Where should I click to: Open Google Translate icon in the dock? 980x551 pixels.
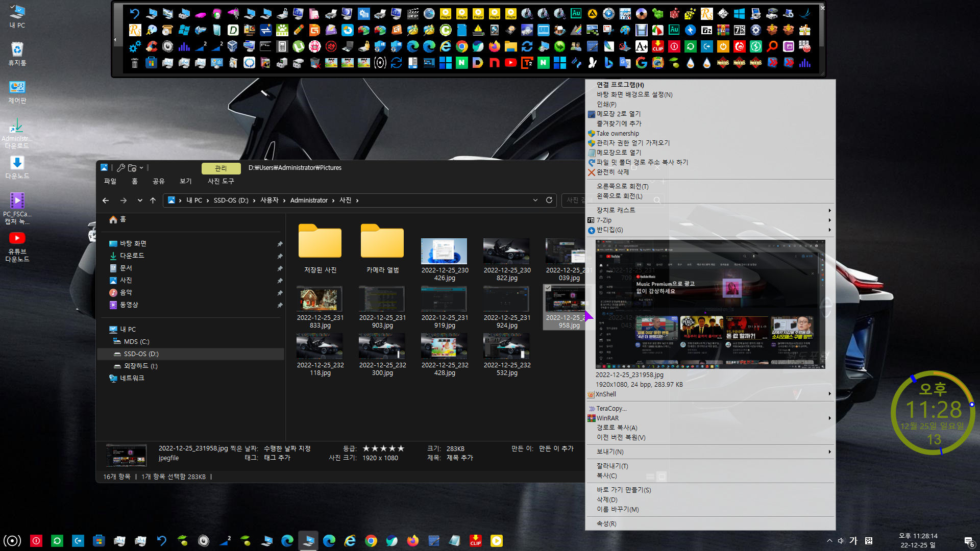click(625, 63)
